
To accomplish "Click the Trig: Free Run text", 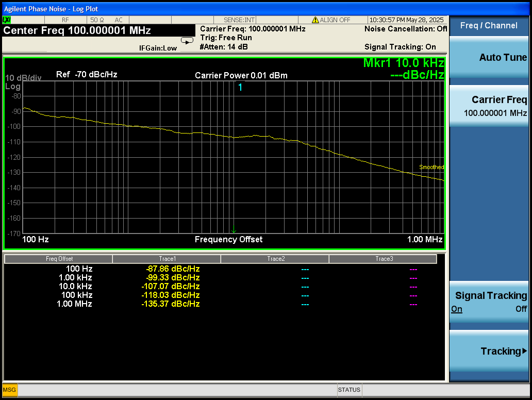I will point(226,38).
